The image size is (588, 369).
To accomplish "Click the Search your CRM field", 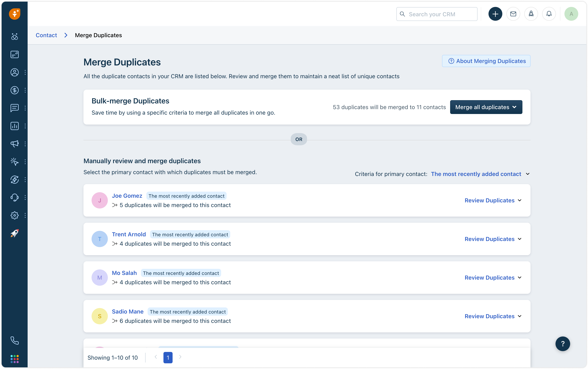I will [x=437, y=14].
